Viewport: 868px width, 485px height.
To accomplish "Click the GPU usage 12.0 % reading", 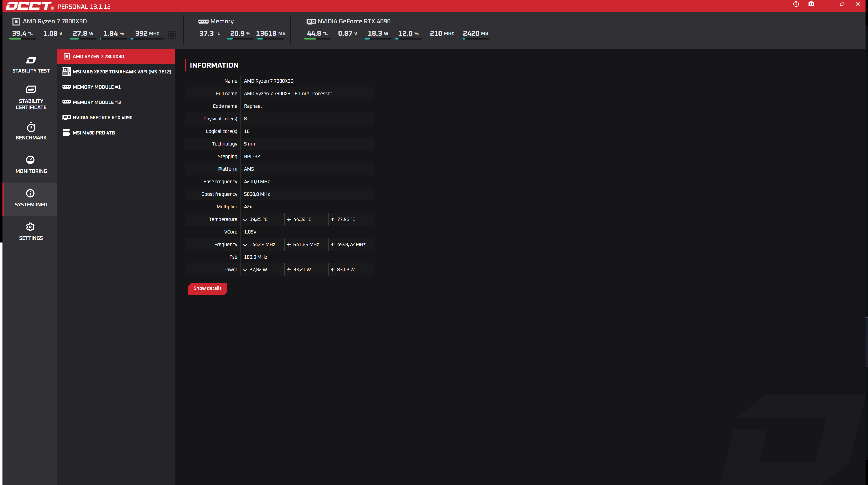I will [408, 33].
